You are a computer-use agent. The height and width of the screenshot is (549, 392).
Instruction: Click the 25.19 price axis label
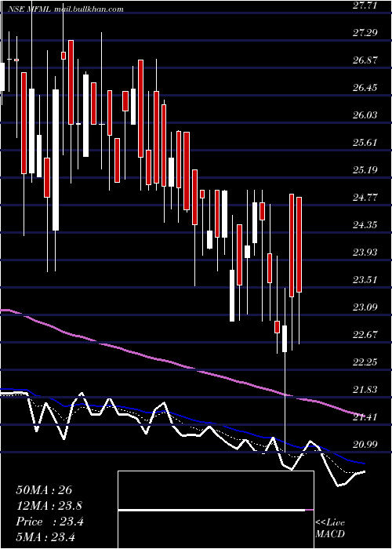pyautogui.click(x=365, y=170)
